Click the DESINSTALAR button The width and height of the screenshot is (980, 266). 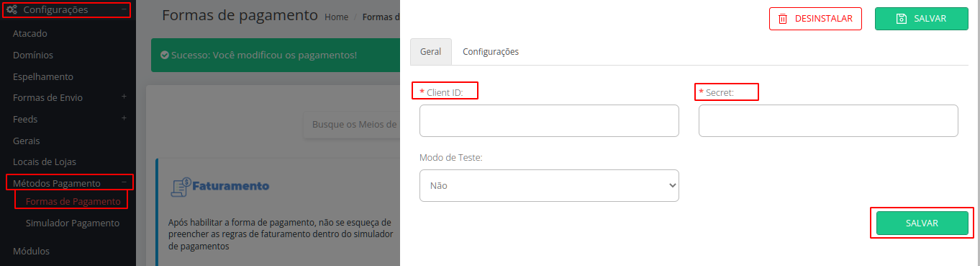815,19
